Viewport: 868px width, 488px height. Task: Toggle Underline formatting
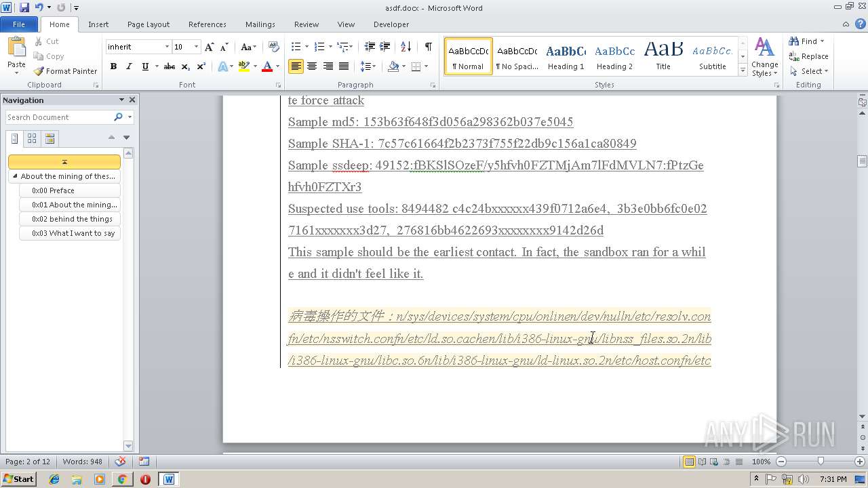[144, 66]
